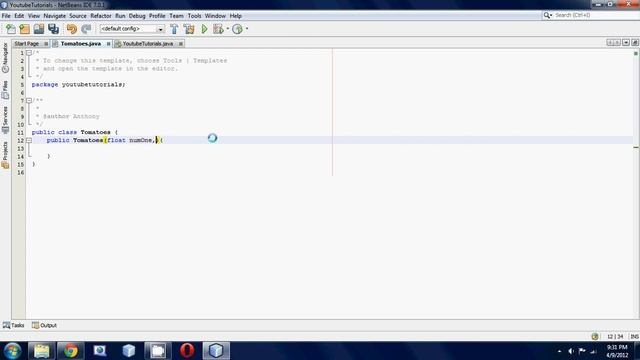Click the search magnifier icon dropdown
The width and height of the screenshot is (640, 360).
pos(547,16)
